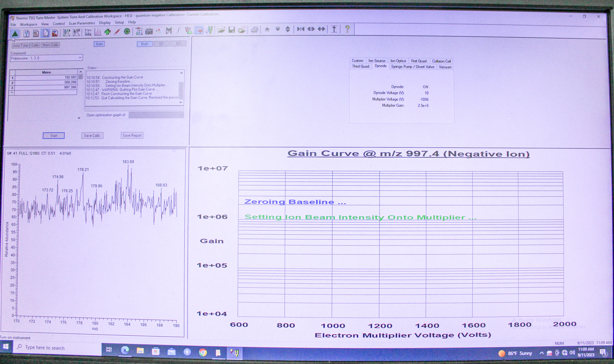Expand the Open optimization graph dropdown
Screen dimensions: 614x364
coord(181,115)
